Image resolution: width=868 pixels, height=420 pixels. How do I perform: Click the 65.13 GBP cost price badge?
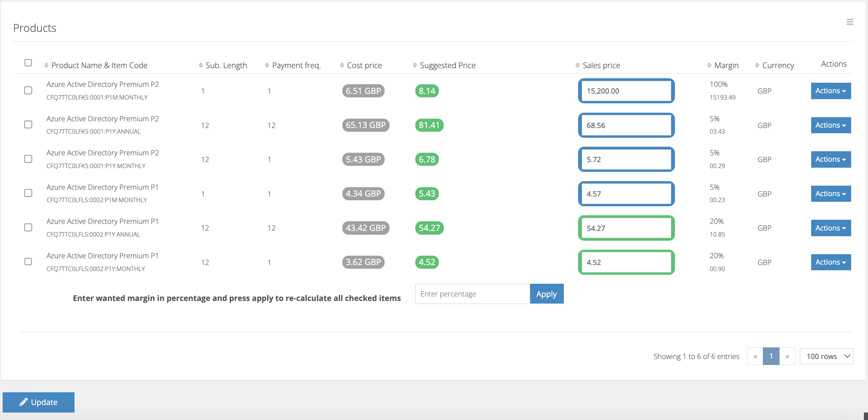click(366, 125)
